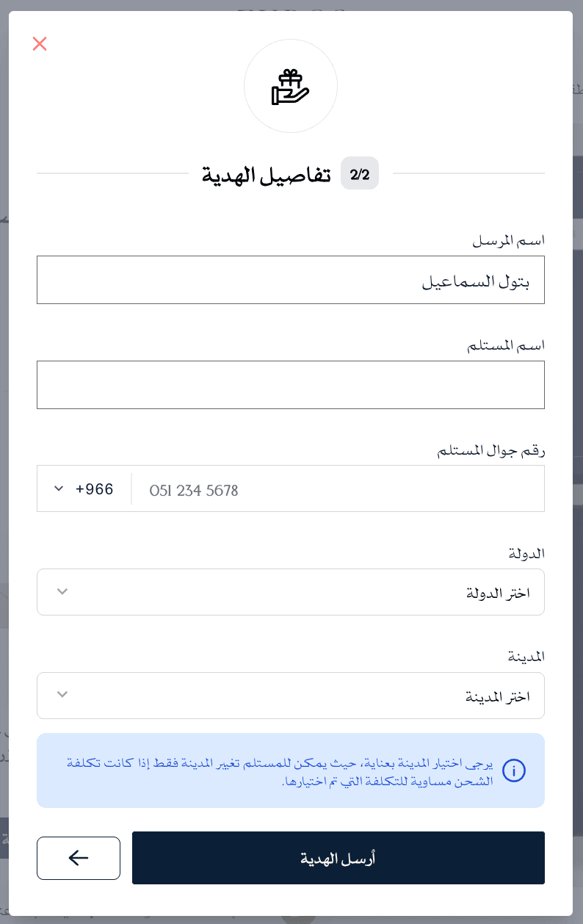Click the اسم المرسل label
Image resolution: width=583 pixels, height=924 pixels.
coord(511,240)
